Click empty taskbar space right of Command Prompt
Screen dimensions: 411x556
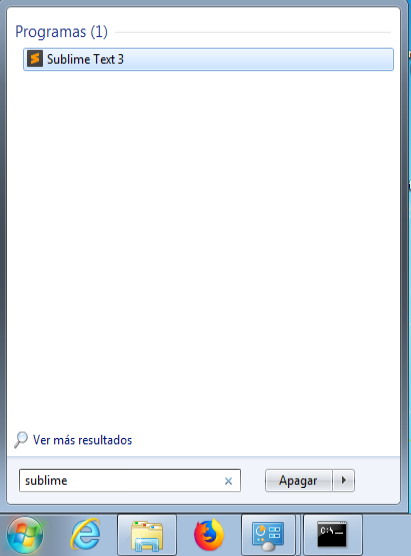click(387, 535)
